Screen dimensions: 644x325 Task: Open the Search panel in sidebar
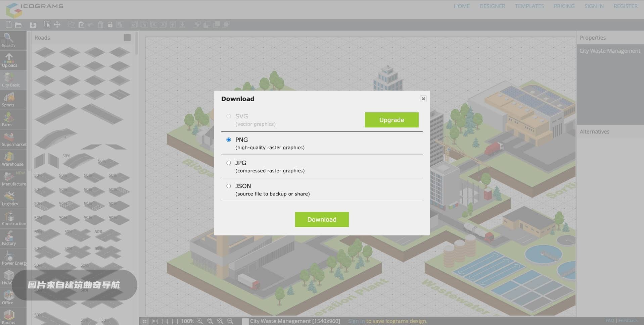click(x=8, y=40)
